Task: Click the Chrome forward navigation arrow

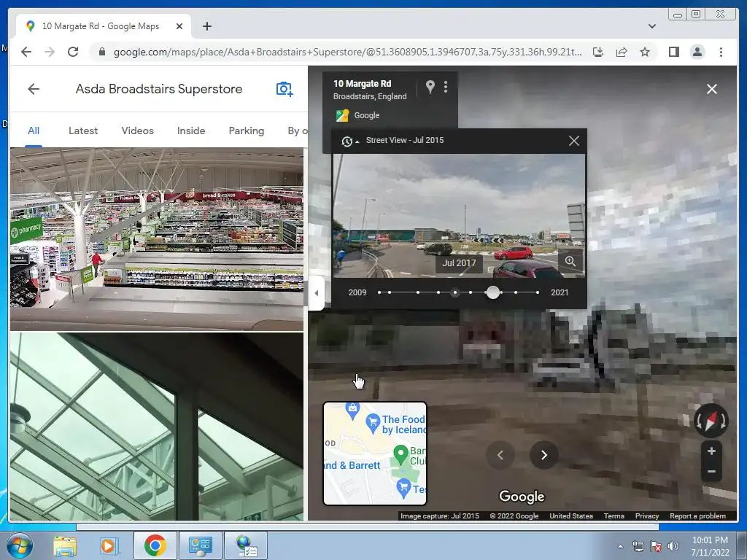Action: click(50, 52)
